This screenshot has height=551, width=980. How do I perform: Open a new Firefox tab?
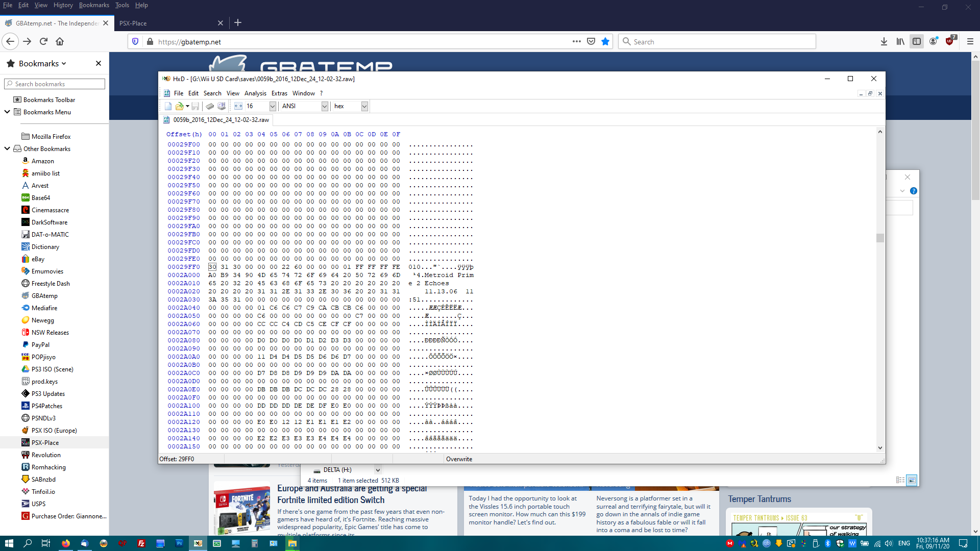click(238, 22)
